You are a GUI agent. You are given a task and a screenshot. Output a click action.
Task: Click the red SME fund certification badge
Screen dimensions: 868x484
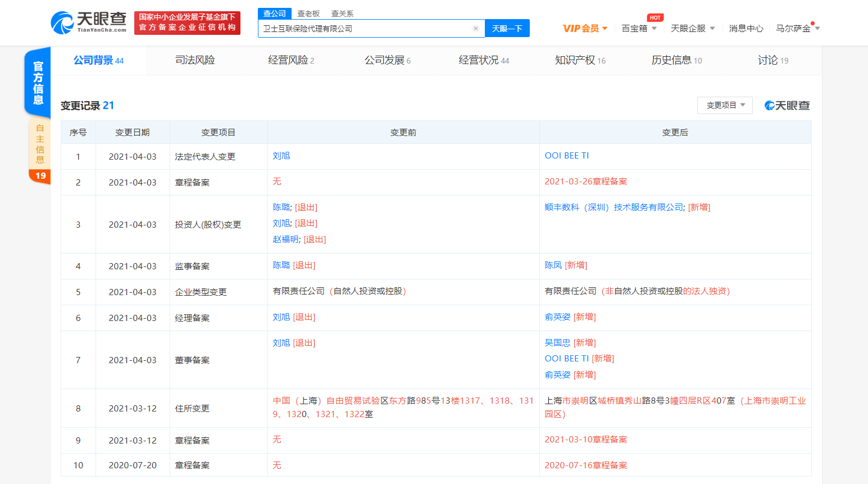187,22
